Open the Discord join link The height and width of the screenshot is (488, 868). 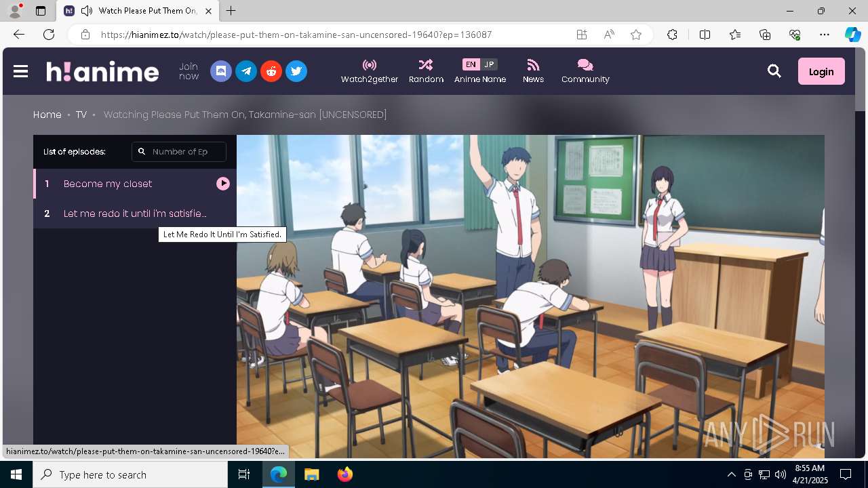click(x=221, y=71)
